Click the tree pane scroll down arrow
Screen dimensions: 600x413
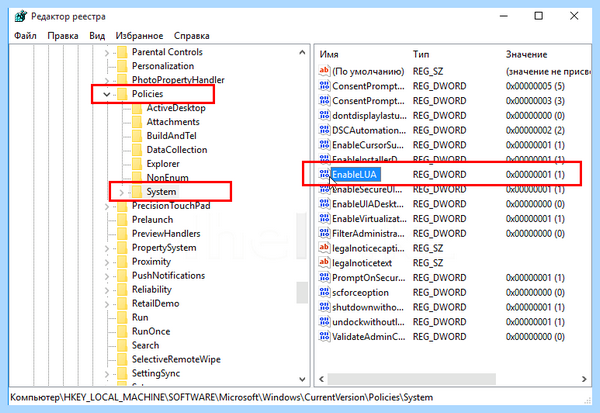point(302,379)
